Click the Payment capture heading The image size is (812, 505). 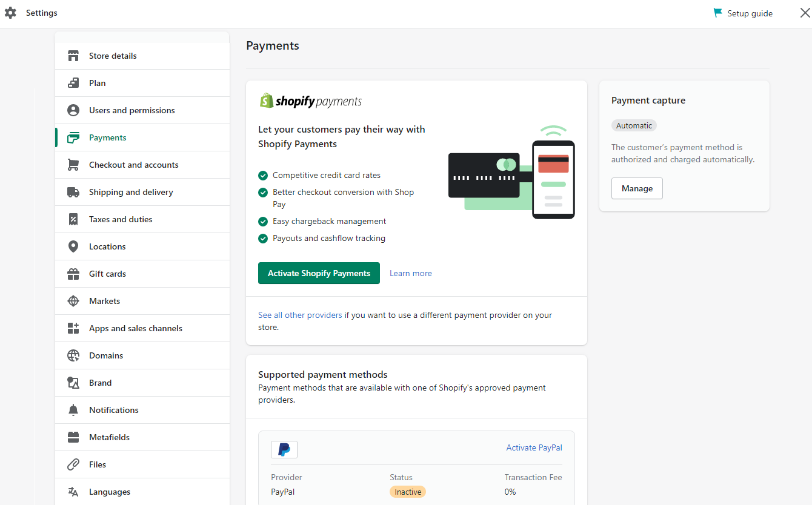point(648,101)
